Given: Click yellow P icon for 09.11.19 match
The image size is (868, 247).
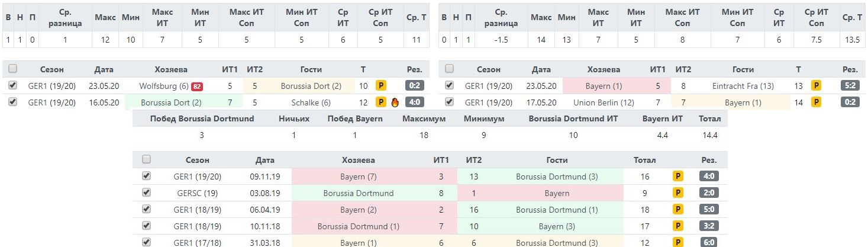Looking at the screenshot, I should pyautogui.click(x=678, y=177).
